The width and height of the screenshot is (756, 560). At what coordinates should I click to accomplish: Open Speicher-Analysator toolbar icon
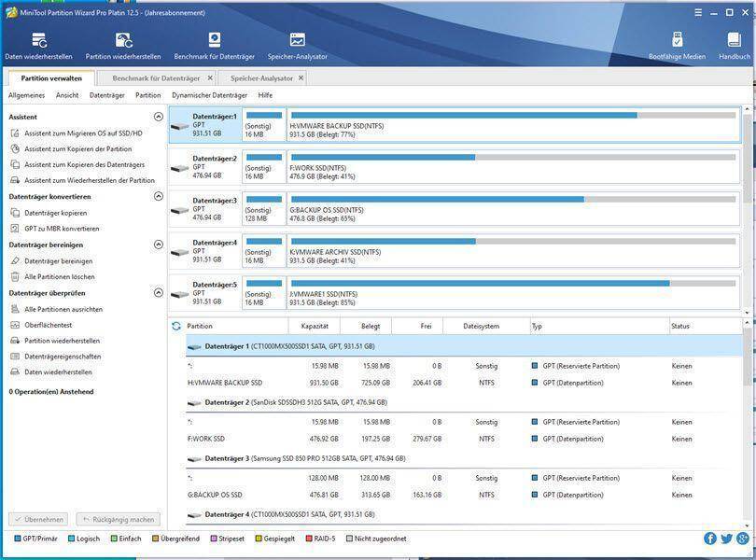pyautogui.click(x=297, y=45)
